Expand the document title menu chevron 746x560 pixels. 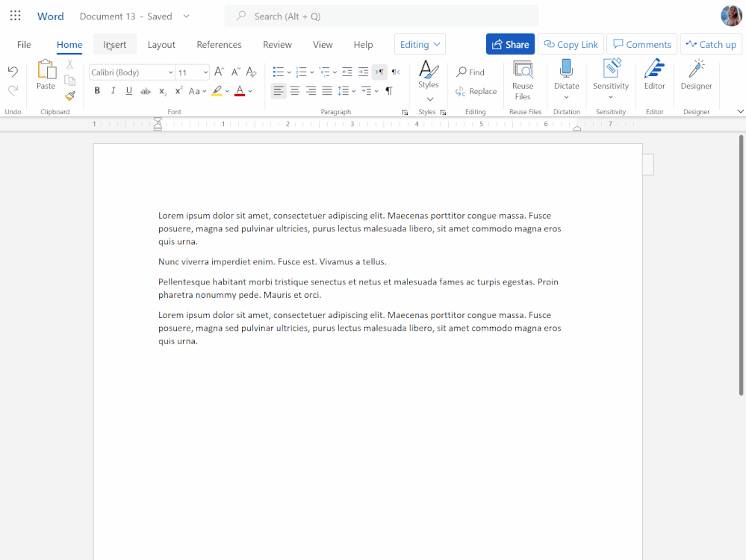(187, 16)
